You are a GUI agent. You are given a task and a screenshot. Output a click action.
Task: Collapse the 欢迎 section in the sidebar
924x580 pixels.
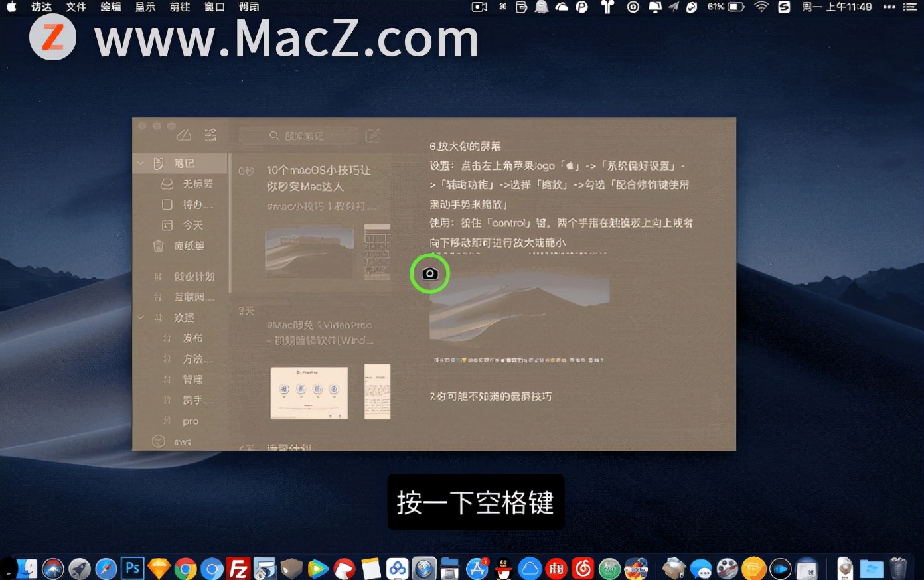[140, 317]
